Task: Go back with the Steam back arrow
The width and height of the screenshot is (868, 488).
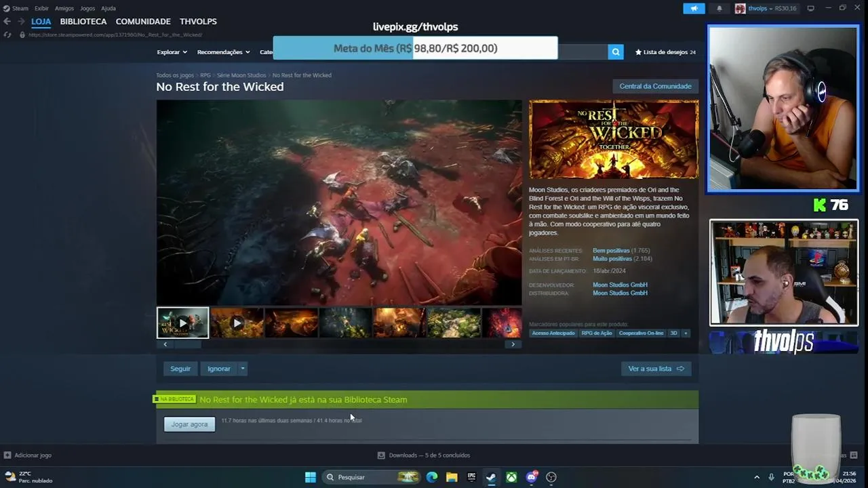Action: point(7,22)
